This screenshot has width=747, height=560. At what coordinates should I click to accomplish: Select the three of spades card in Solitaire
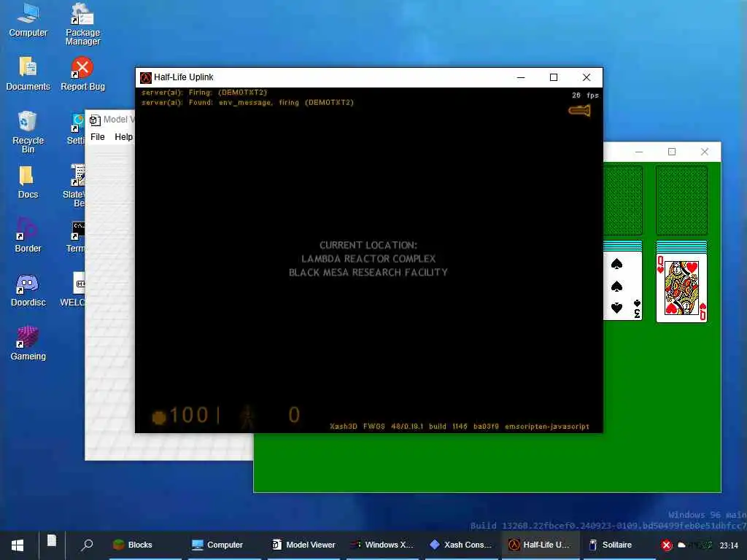(x=623, y=287)
